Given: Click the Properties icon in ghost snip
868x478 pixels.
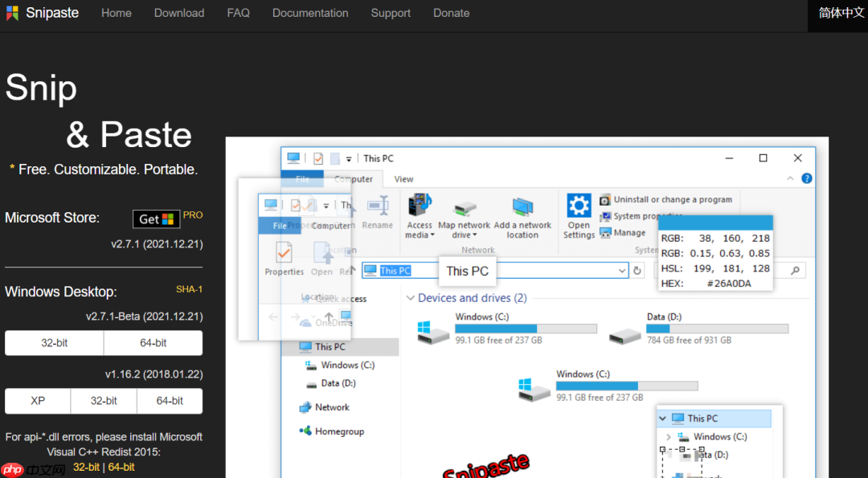Looking at the screenshot, I should pyautogui.click(x=284, y=253).
